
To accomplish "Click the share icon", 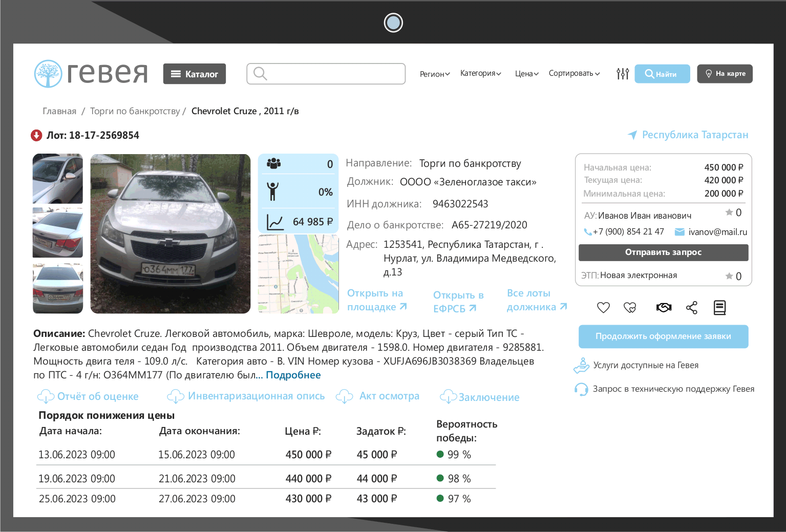I will pos(692,307).
